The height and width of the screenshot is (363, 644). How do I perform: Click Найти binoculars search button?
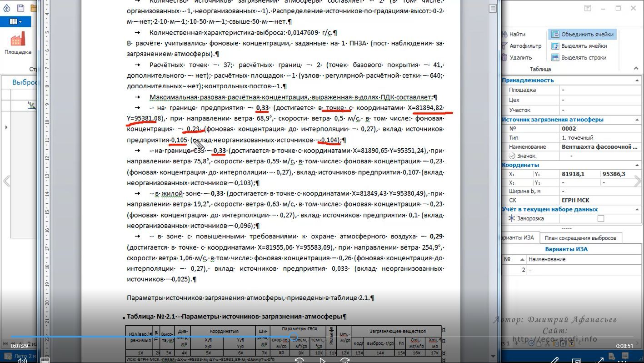(514, 34)
